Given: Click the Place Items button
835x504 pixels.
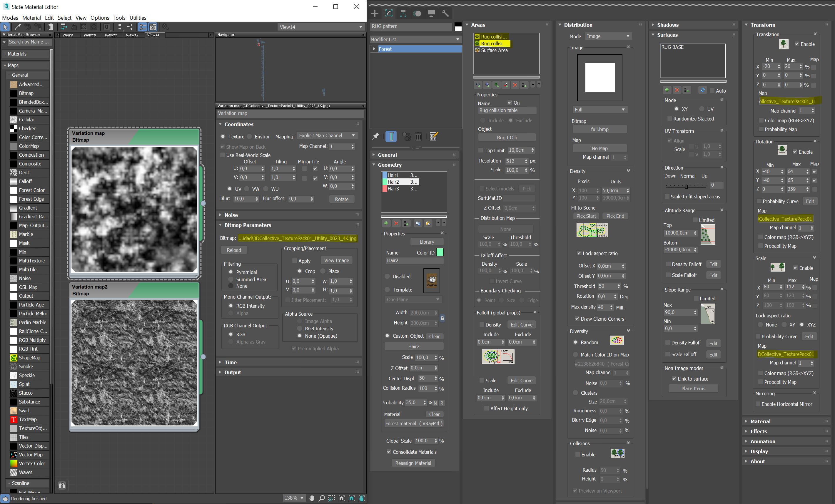Looking at the screenshot, I should pyautogui.click(x=693, y=389).
